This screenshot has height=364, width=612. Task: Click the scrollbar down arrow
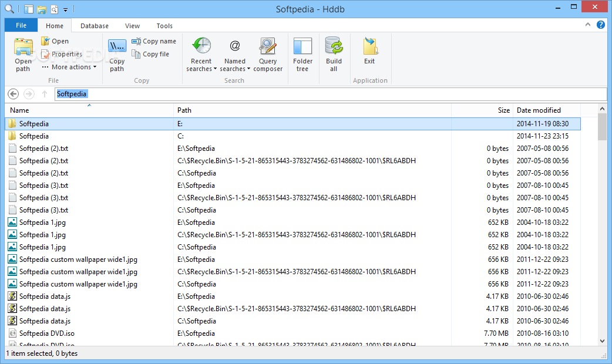click(602, 341)
